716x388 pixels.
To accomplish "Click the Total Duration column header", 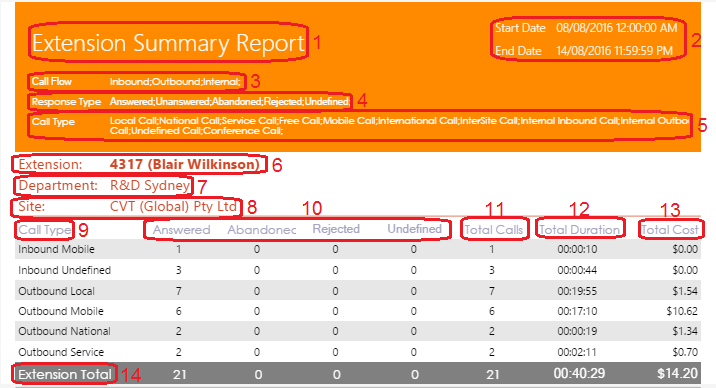I will point(579,230).
